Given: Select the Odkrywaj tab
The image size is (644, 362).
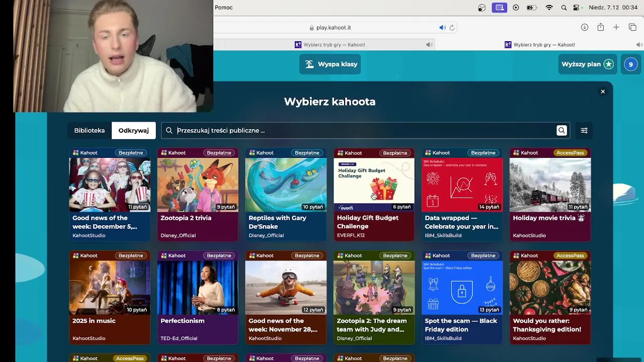Looking at the screenshot, I should 133,131.
